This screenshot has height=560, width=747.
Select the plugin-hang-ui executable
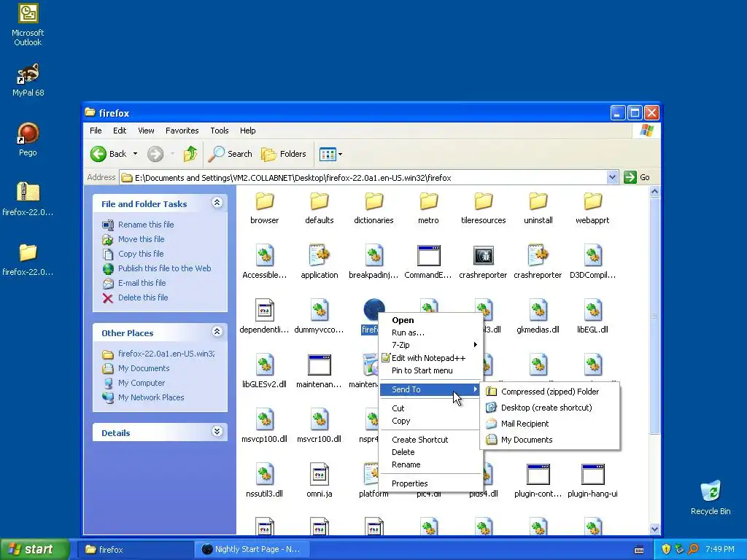(x=592, y=481)
